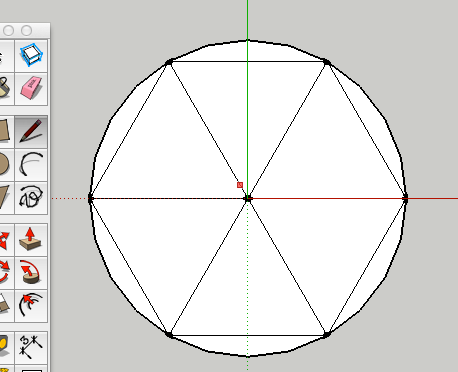Click the top-left hexagon vertex endpoint
The height and width of the screenshot is (372, 458).
point(169,62)
